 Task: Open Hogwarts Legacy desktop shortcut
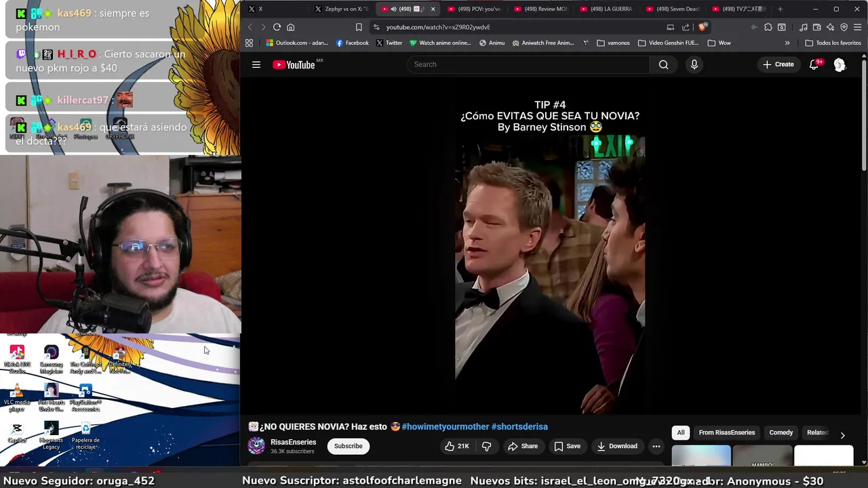click(51, 436)
